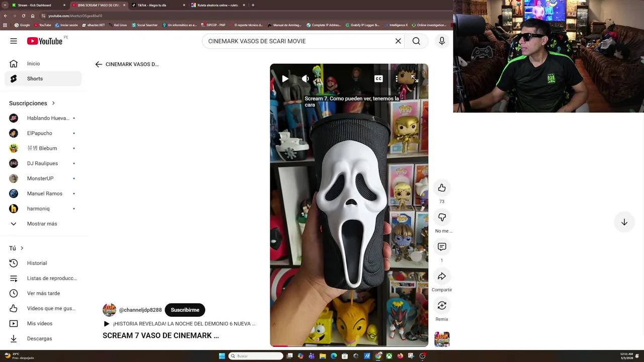Image resolution: width=644 pixels, height=362 pixels.
Task: Open the YouTube guide hamburger menu
Action: [14, 41]
